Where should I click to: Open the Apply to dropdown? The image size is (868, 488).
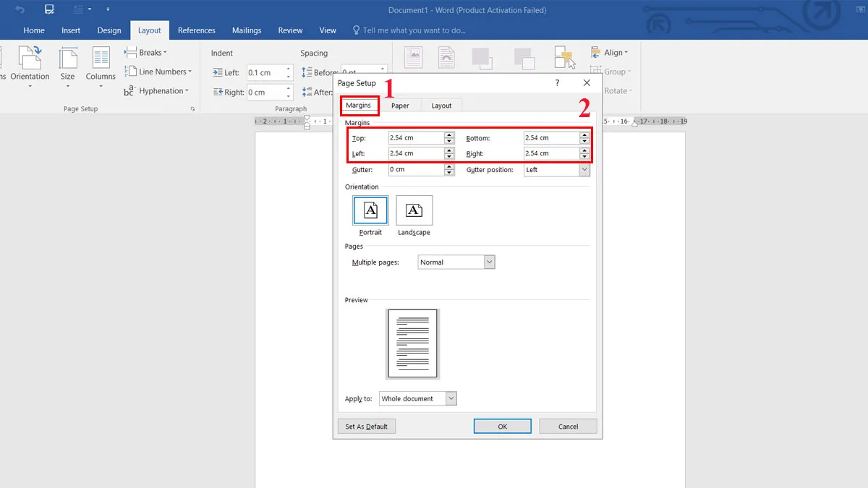[x=451, y=398]
